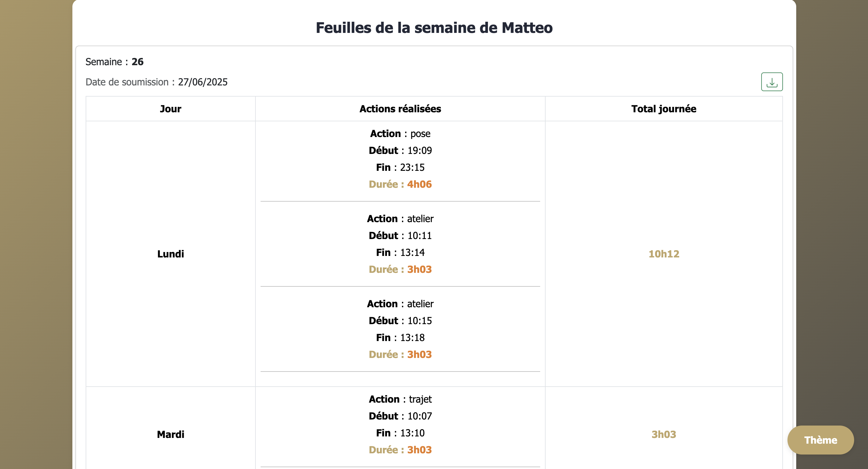Click the end time 13:10
This screenshot has width=868, height=469.
click(x=412, y=433)
